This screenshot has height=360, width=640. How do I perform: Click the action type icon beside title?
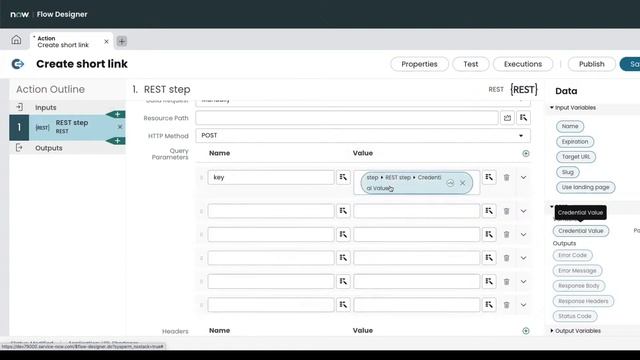pos(18,64)
